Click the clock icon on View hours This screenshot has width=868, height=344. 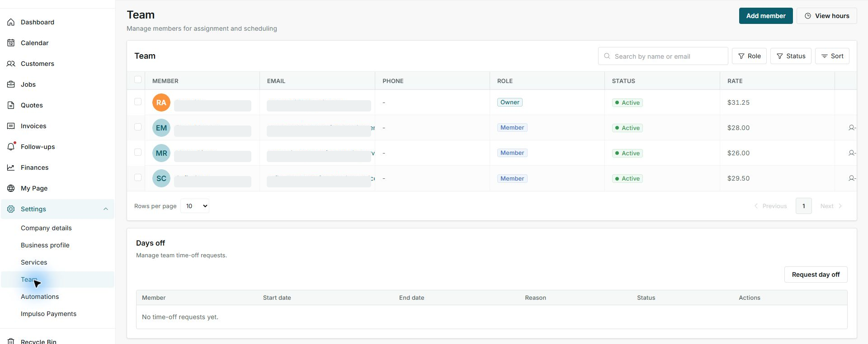(x=808, y=16)
